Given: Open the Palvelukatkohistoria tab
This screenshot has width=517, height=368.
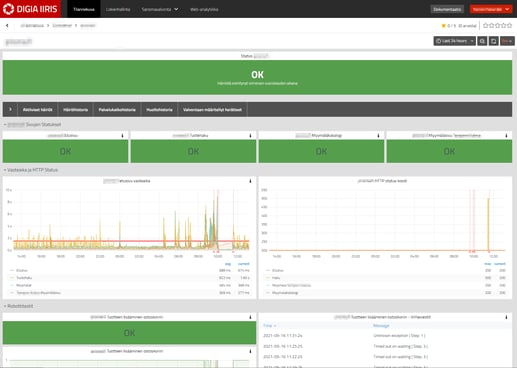Looking at the screenshot, I should (117, 109).
